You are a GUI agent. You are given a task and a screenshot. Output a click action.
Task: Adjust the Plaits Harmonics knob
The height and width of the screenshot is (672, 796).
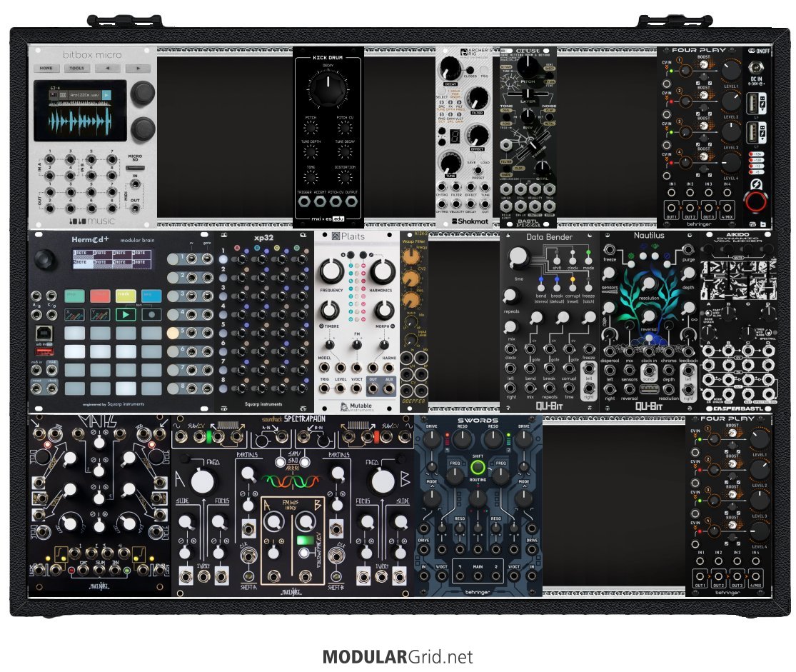[x=382, y=270]
